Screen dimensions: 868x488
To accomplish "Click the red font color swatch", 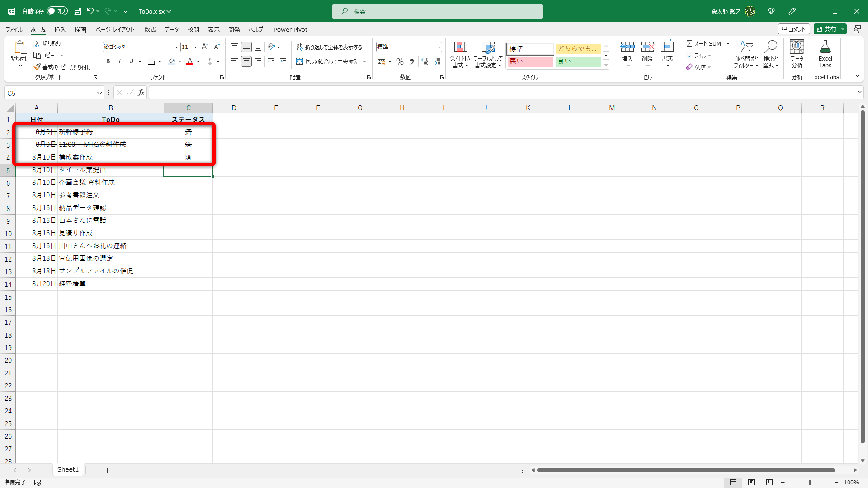I will click(190, 61).
